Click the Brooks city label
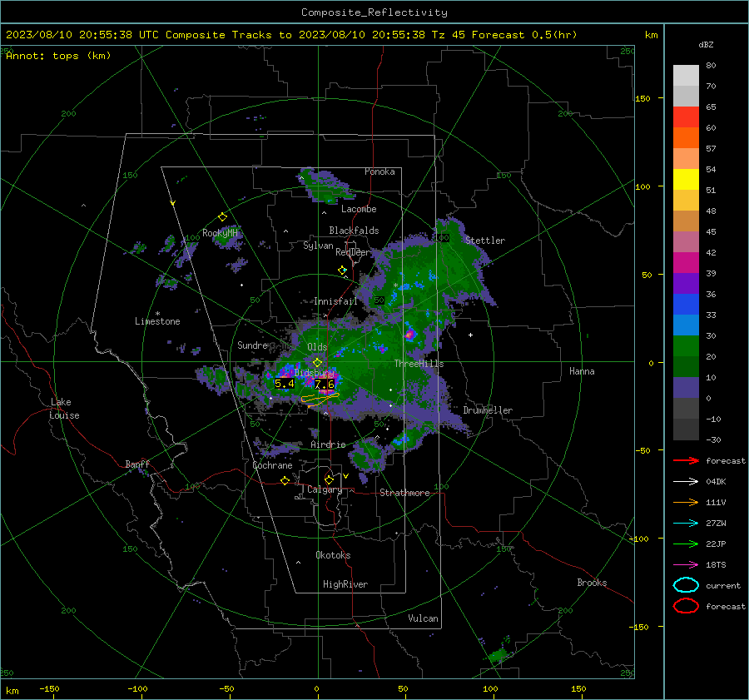Screen dimensions: 749x700 coord(592,583)
